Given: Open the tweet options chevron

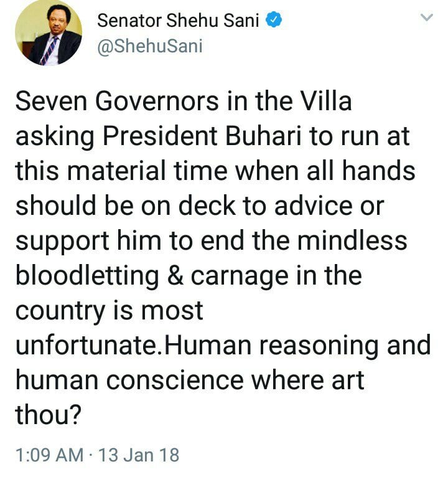Looking at the screenshot, I should point(426,19).
